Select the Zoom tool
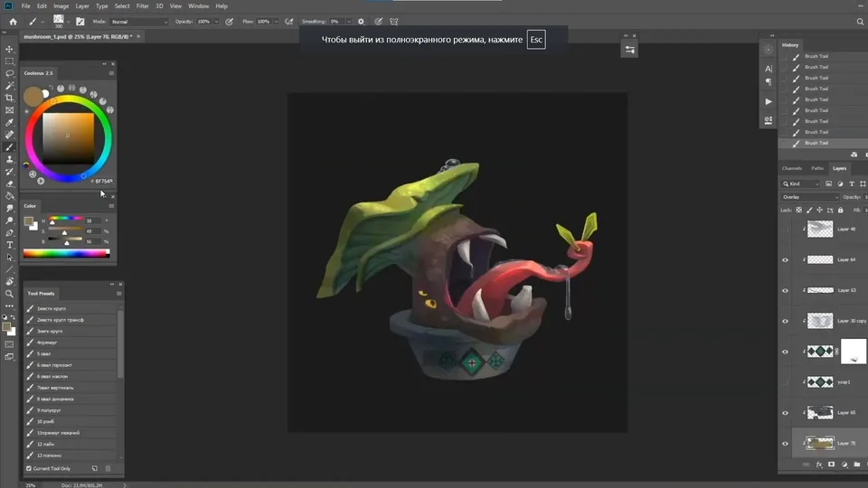 [9, 294]
